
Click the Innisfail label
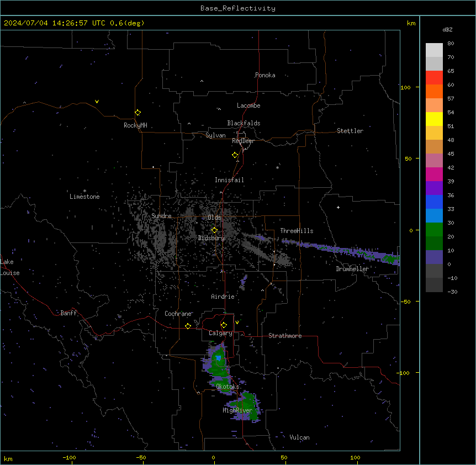[229, 180]
